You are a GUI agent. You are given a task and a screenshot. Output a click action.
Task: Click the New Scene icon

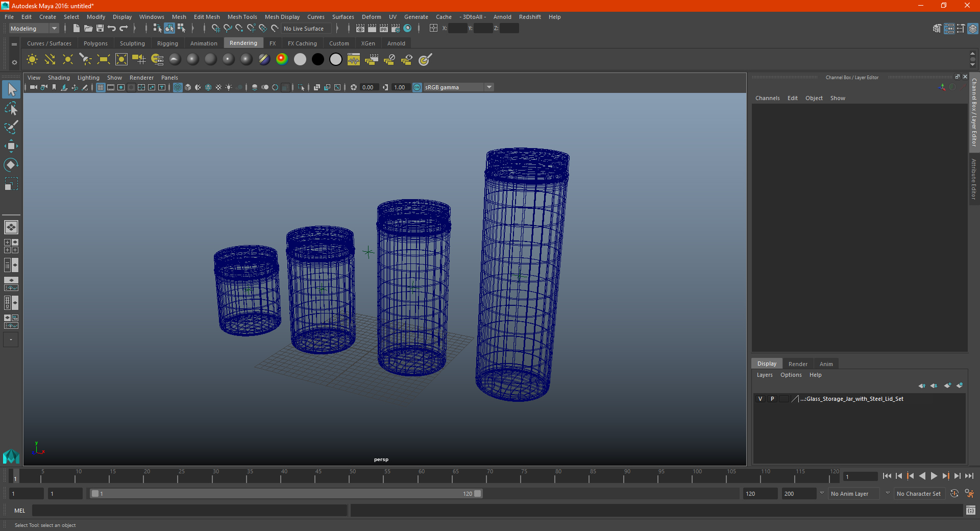(x=77, y=28)
